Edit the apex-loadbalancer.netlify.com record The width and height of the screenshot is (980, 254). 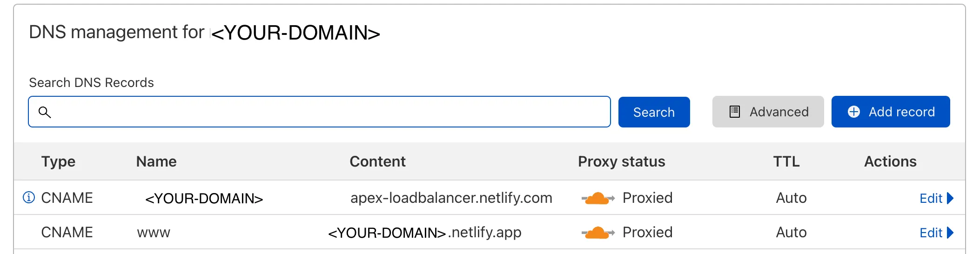point(931,199)
